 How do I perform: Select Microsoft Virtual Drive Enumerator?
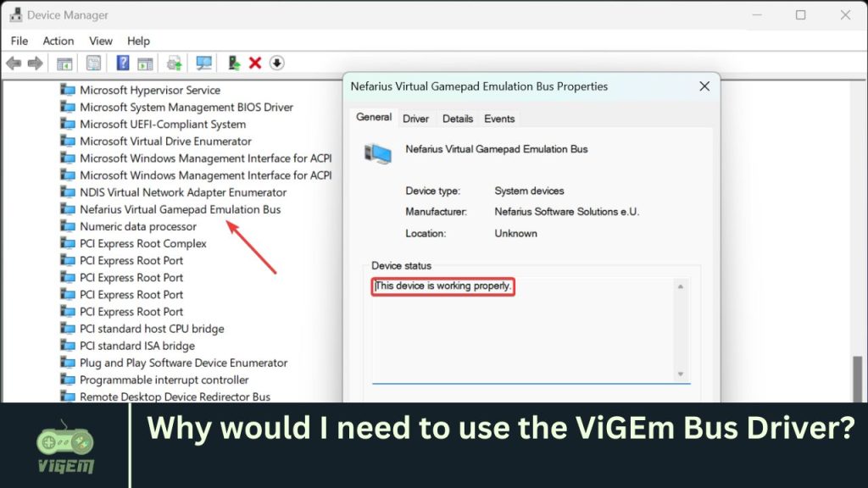pyautogui.click(x=165, y=141)
